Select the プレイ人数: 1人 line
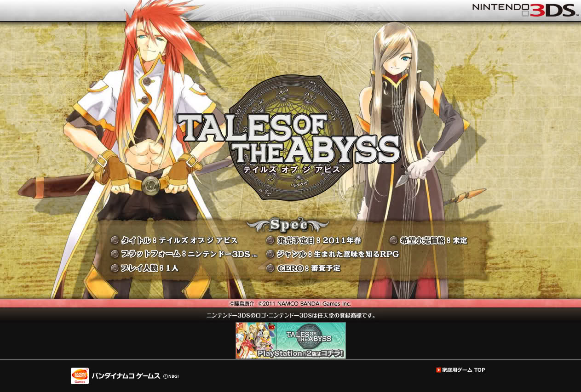 click(x=145, y=267)
